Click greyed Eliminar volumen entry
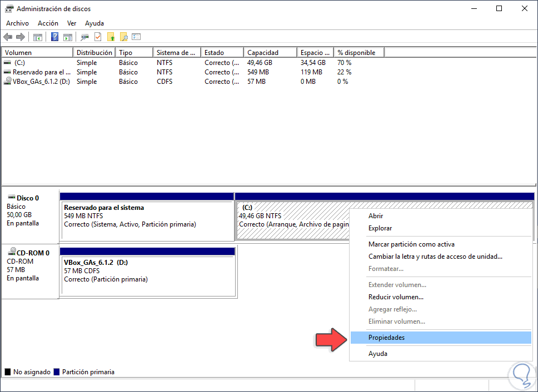The width and height of the screenshot is (538, 392). (x=441, y=321)
